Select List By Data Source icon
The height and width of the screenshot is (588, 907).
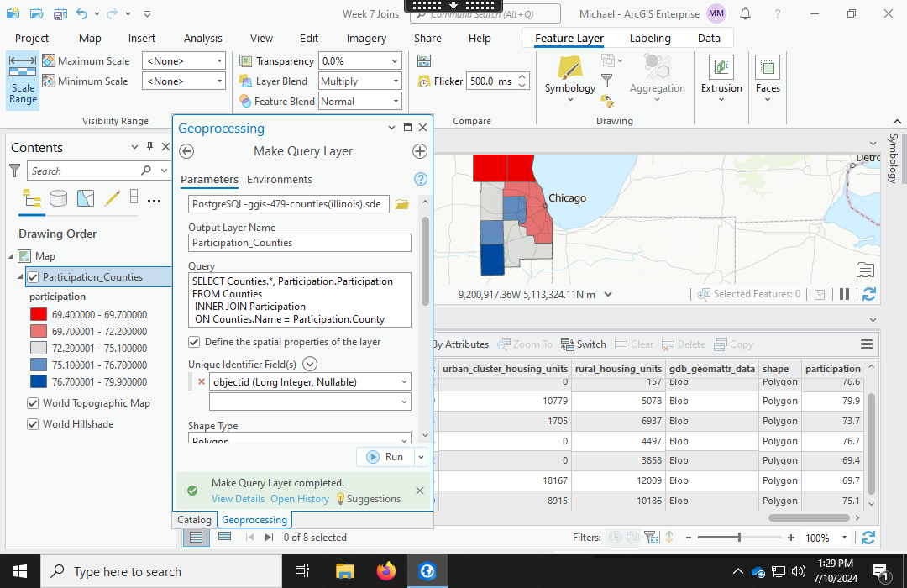(59, 198)
